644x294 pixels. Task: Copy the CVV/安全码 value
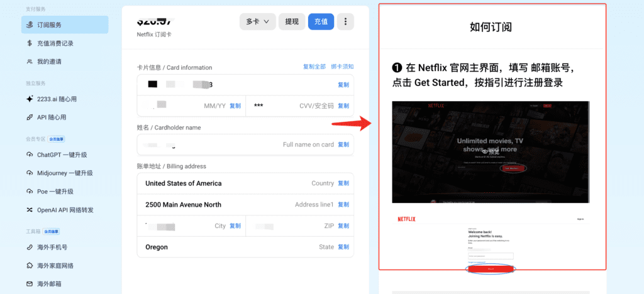pos(343,106)
